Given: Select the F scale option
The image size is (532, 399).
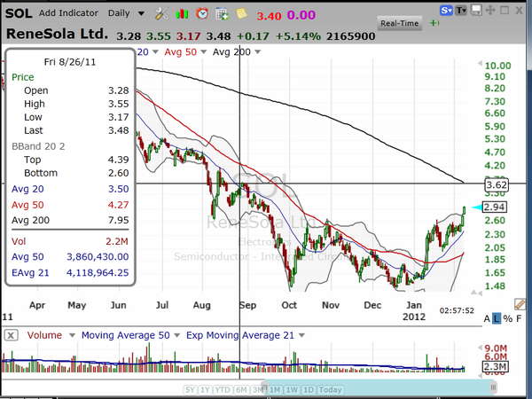Looking at the screenshot, I should (519, 318).
